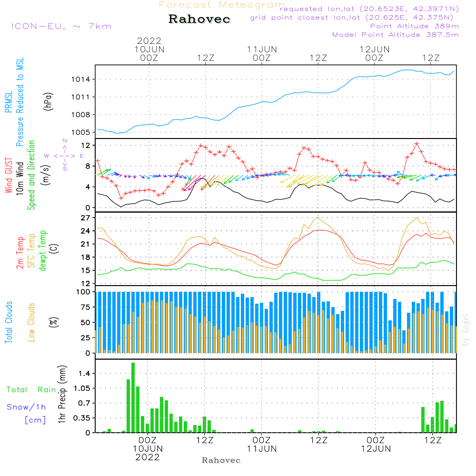Click the 'PRMSL' axis label
The height and width of the screenshot is (476, 476).
9,102
